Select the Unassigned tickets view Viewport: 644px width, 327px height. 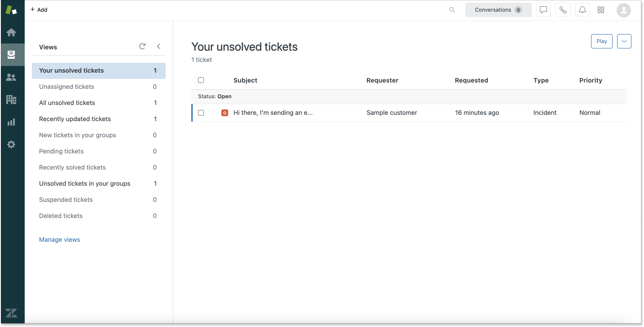66,87
